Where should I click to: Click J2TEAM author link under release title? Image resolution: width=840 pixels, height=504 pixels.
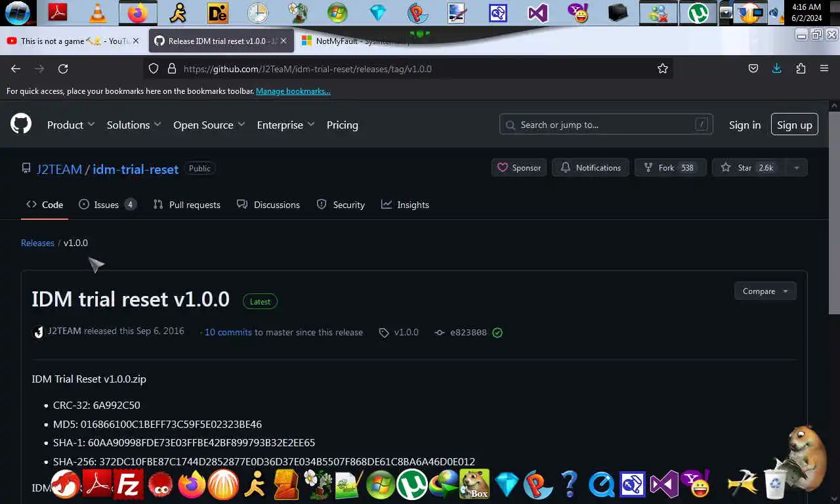pyautogui.click(x=64, y=331)
